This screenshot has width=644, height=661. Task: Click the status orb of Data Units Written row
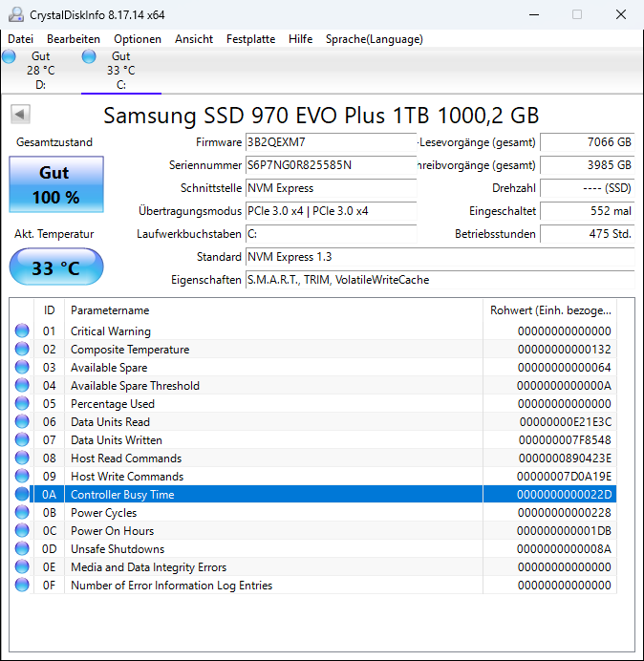coord(22,439)
